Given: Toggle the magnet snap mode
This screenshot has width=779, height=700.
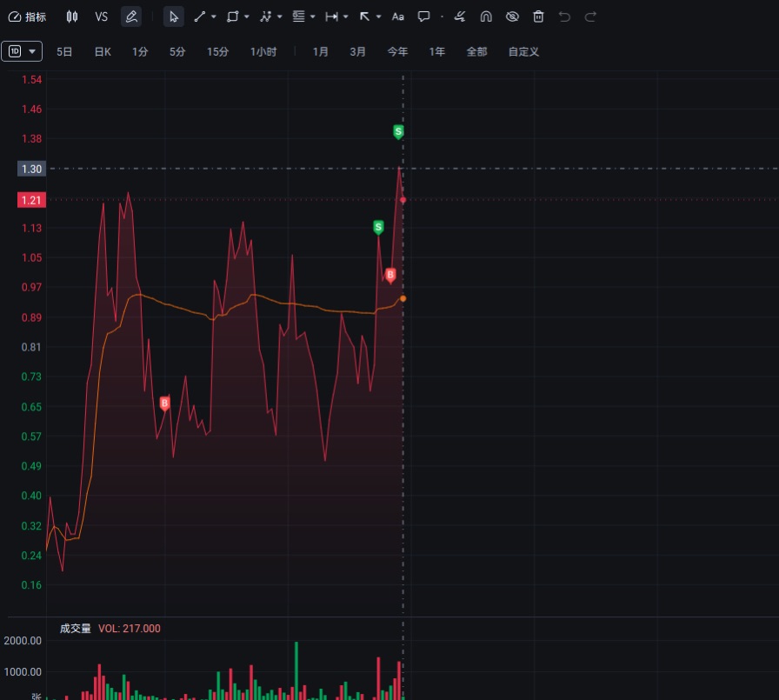Looking at the screenshot, I should tap(486, 17).
